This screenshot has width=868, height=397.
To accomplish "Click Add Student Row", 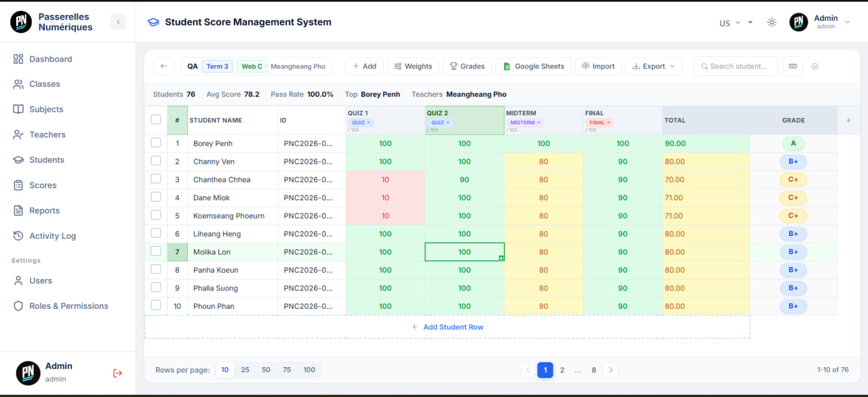I will [448, 327].
